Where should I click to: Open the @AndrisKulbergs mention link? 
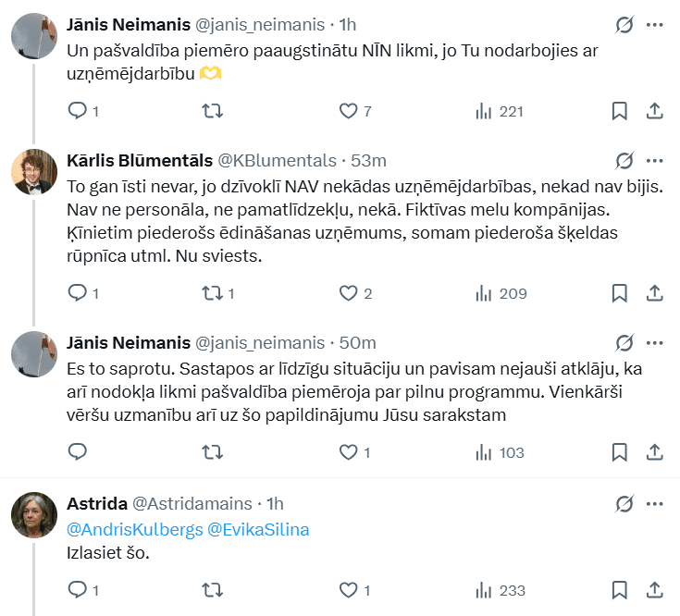[133, 530]
